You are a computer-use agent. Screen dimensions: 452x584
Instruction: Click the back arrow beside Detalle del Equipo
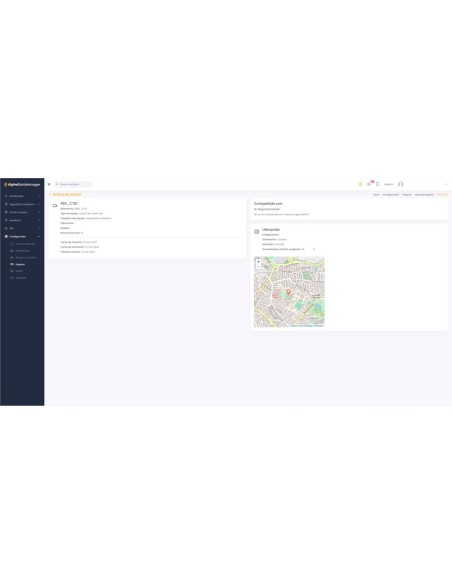(50, 195)
